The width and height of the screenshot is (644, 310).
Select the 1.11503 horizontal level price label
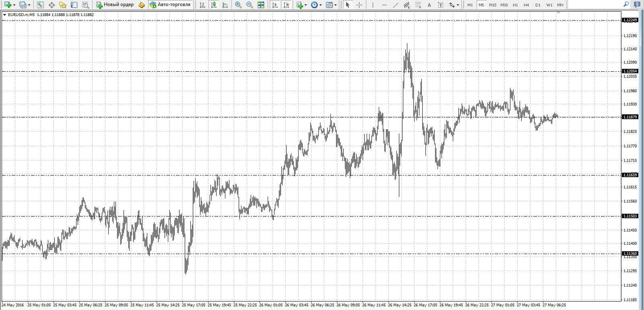(630, 216)
